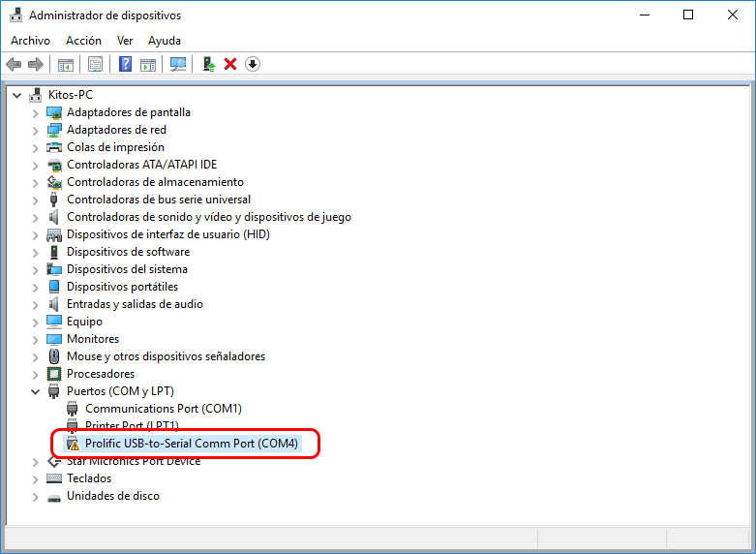This screenshot has width=756, height=554.
Task: Minimize the Administrador de dispositivos window
Action: click(x=645, y=15)
